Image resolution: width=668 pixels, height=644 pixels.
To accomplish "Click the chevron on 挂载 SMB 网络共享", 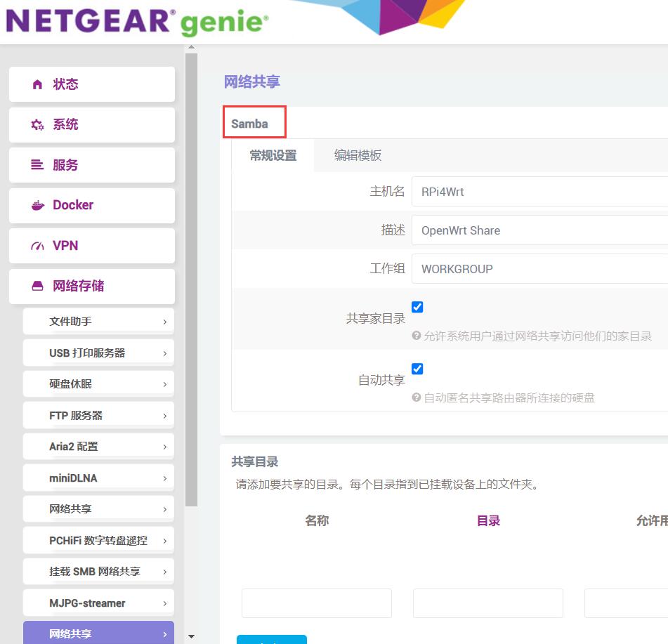I will point(165,572).
